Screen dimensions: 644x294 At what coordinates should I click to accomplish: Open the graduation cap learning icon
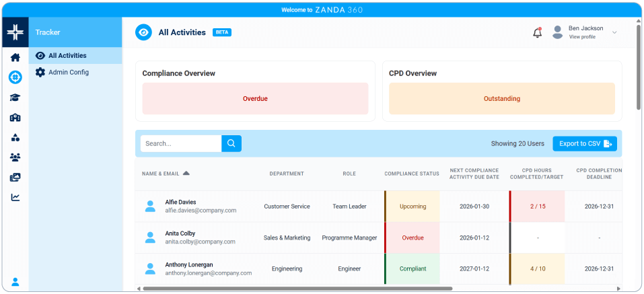tap(15, 98)
